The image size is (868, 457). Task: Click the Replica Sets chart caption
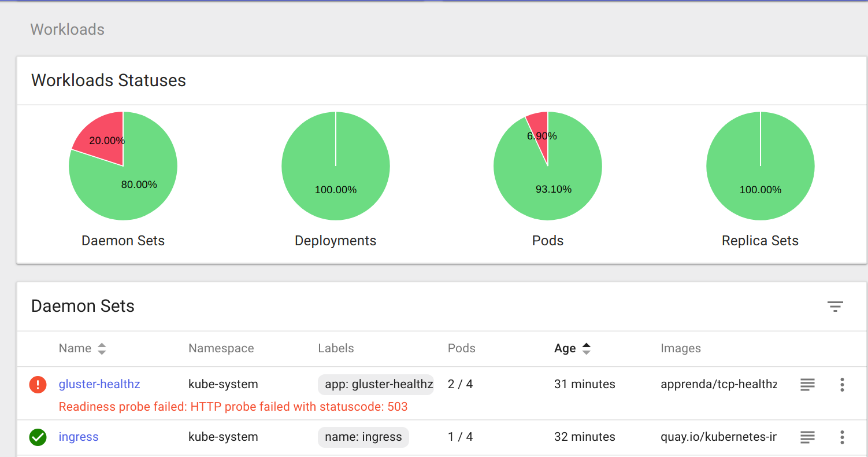coord(761,241)
